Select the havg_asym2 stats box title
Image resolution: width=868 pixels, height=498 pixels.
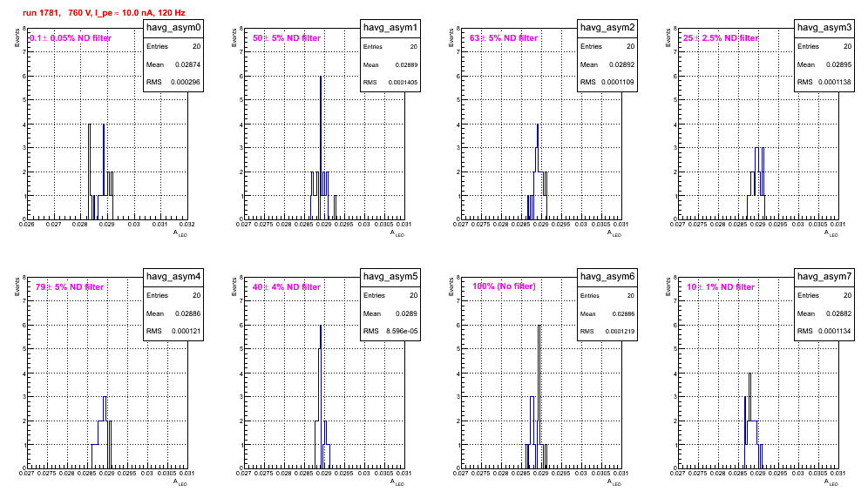(x=607, y=28)
